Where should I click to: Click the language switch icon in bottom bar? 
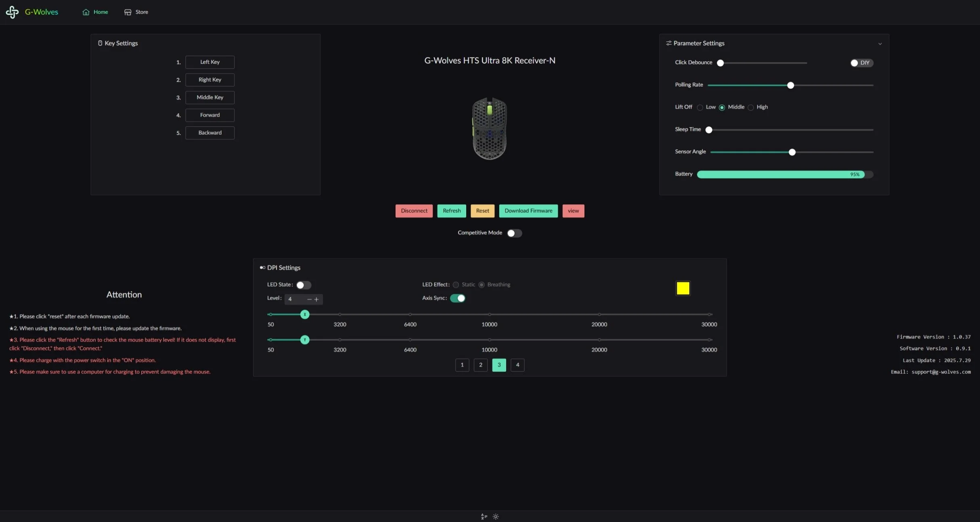484,516
